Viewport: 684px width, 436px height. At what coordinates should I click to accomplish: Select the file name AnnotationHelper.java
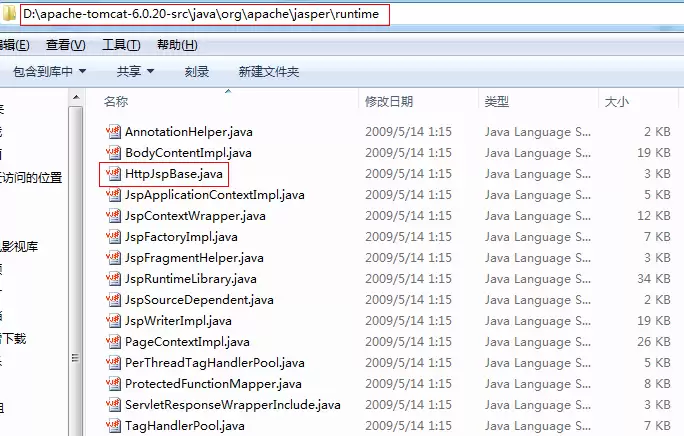189,131
